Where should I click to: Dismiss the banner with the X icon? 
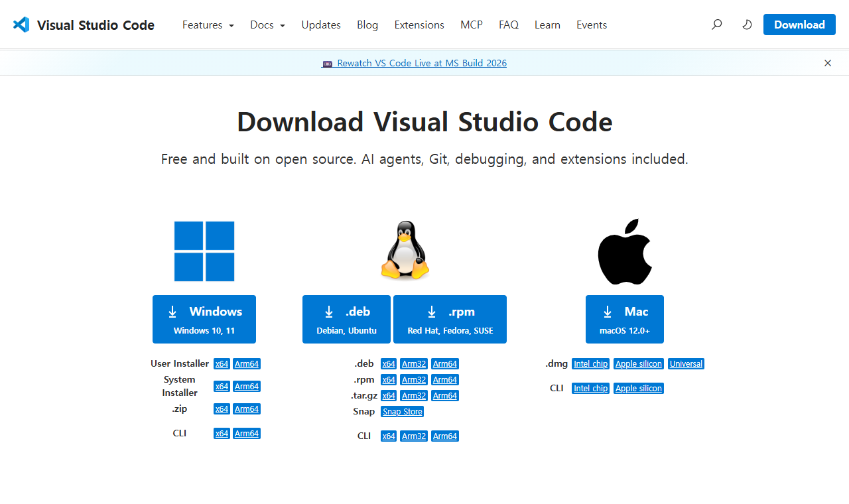[x=828, y=63]
